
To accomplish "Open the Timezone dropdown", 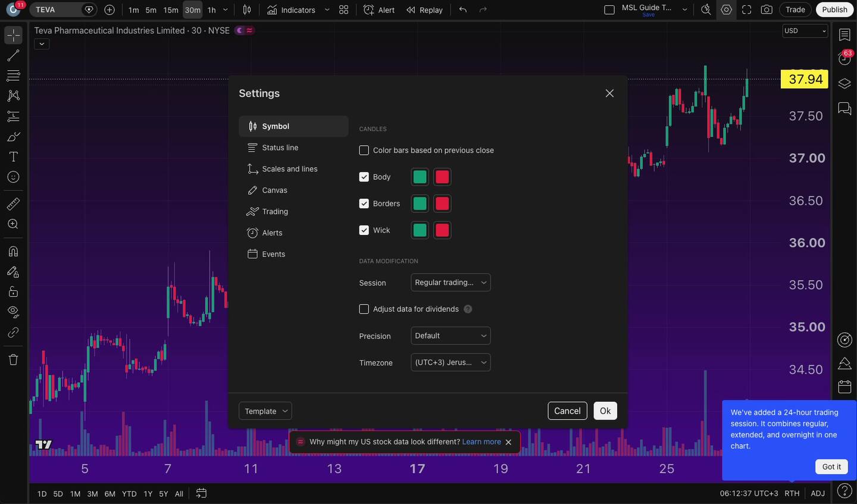I will [451, 362].
